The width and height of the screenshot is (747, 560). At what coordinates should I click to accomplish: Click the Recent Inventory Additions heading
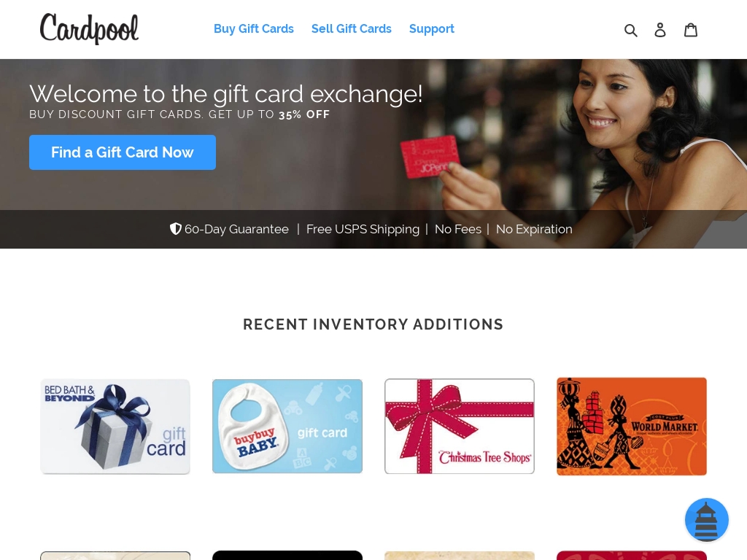pyautogui.click(x=373, y=324)
